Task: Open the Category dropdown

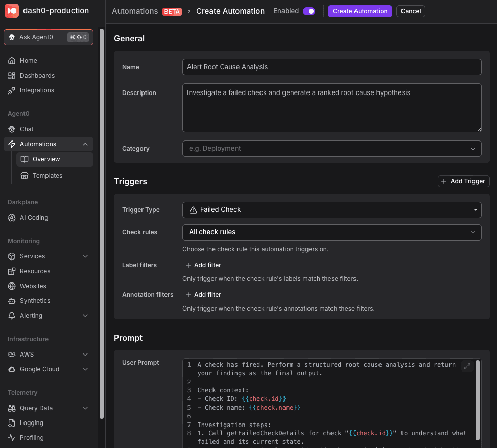Action: click(332, 149)
